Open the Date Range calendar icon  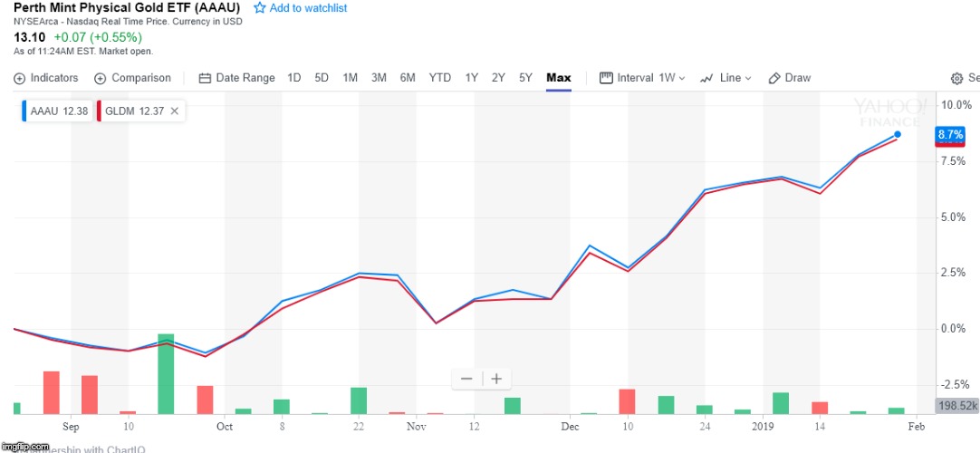(205, 78)
